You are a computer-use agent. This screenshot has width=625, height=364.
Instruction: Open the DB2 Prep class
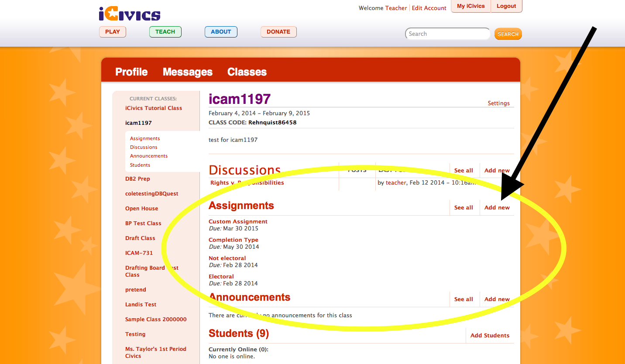click(x=137, y=179)
